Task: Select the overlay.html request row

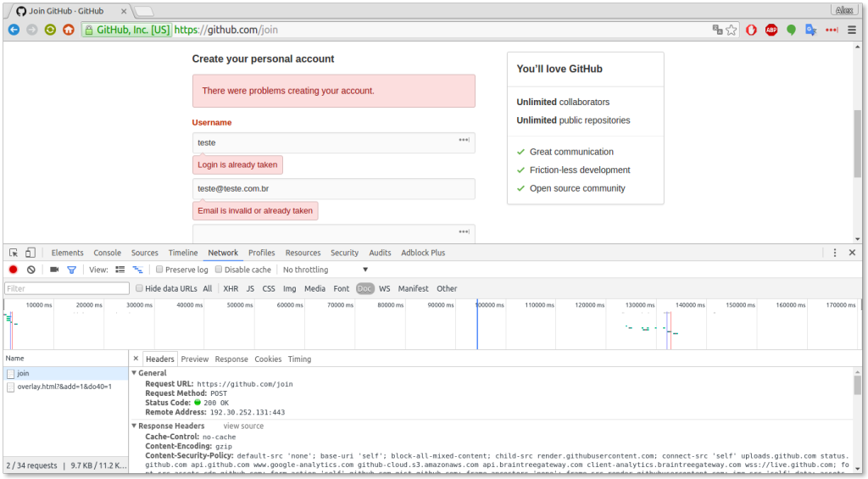Action: (x=66, y=387)
